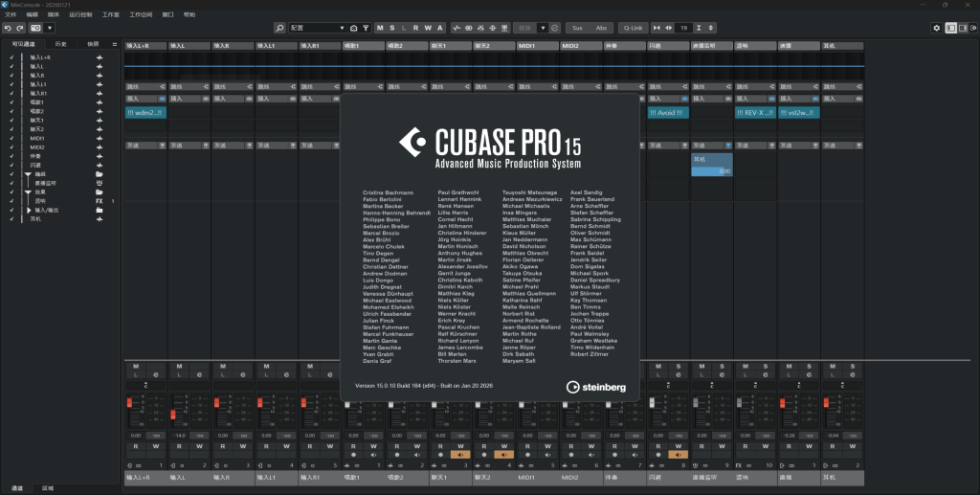Open visibility panel options menu icon
The height and width of the screenshot is (495, 980).
115,44
